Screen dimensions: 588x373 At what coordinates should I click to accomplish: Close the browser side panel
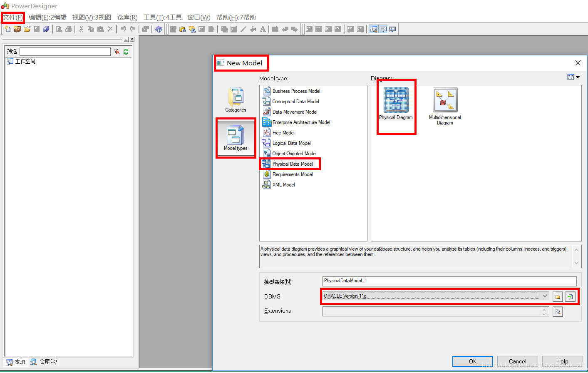tap(132, 40)
